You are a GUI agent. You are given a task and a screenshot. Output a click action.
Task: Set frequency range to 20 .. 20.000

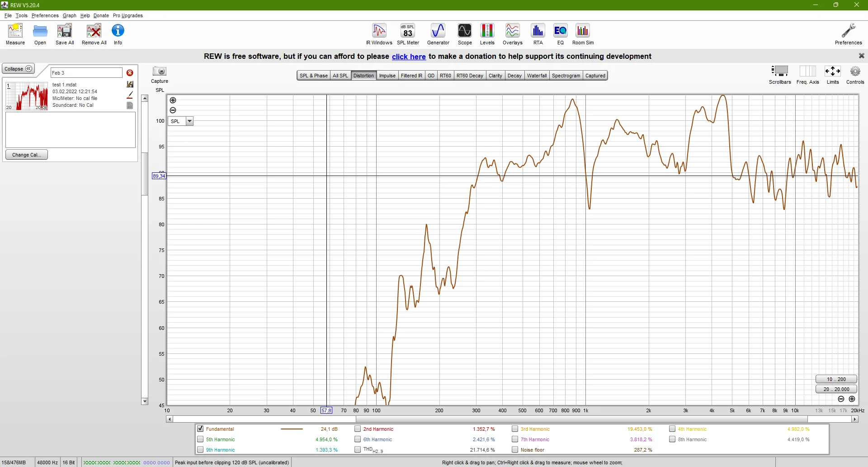[x=836, y=389]
